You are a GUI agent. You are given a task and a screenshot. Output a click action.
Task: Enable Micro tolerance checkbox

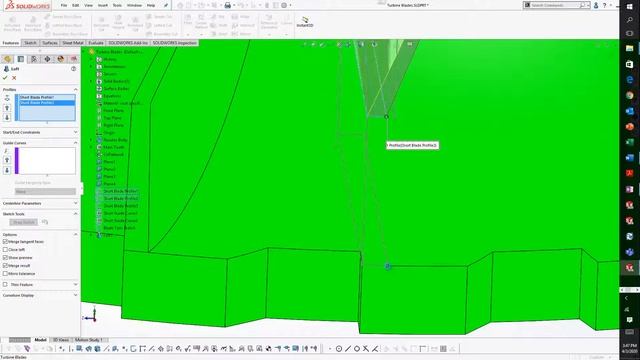point(5,273)
